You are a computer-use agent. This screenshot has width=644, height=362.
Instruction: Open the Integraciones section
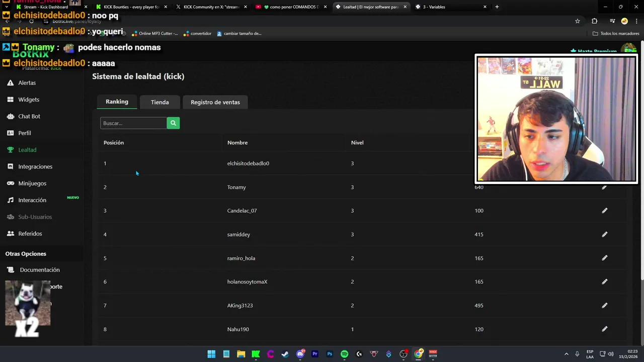[x=35, y=166]
